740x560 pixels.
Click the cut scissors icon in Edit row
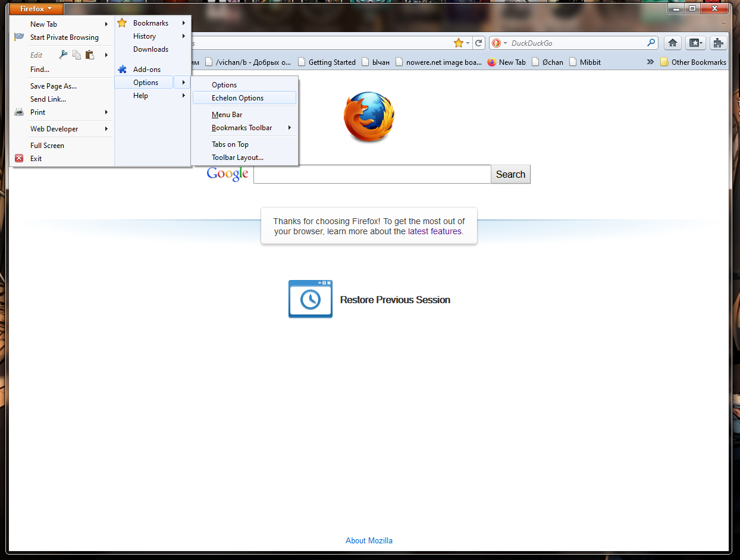point(64,55)
